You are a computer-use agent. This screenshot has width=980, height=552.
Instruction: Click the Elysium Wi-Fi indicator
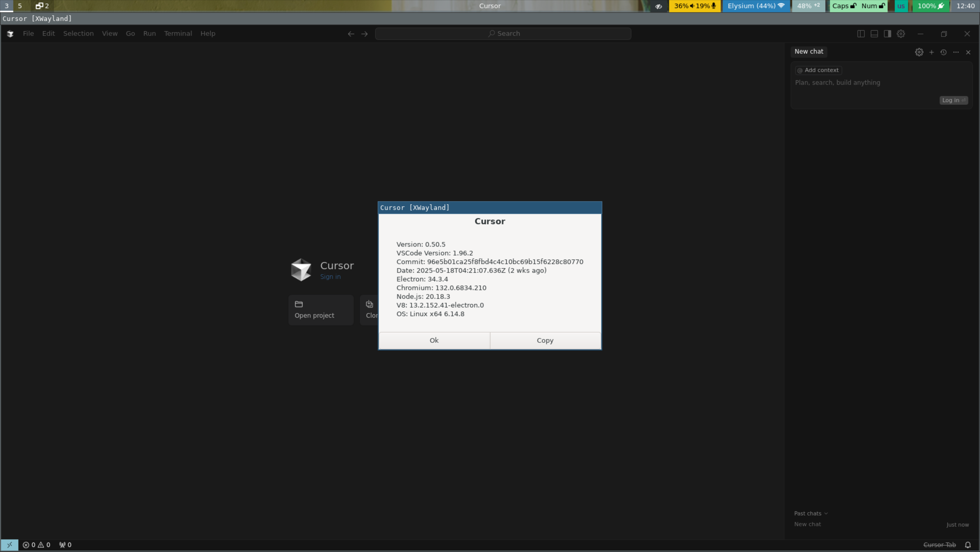point(756,6)
